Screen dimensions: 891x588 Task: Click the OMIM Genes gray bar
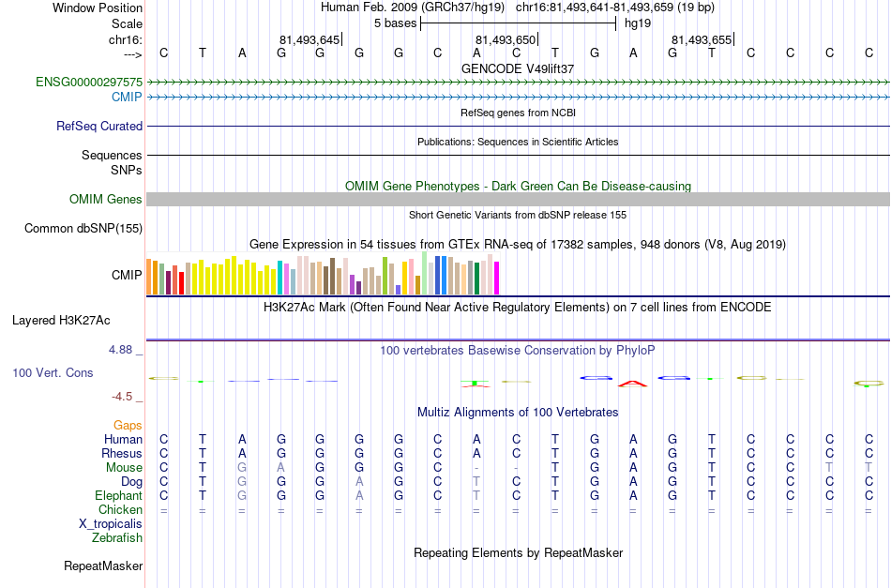pos(519,199)
